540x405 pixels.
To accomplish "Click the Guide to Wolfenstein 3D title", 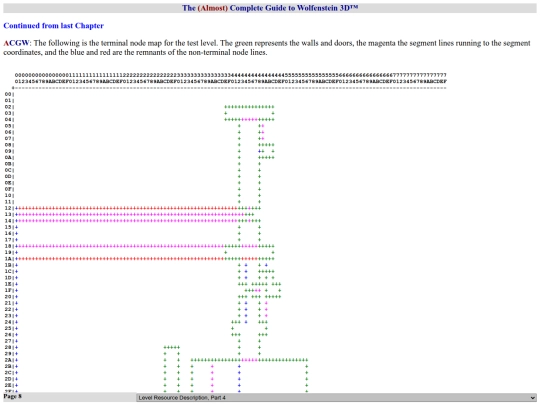I will [x=270, y=8].
